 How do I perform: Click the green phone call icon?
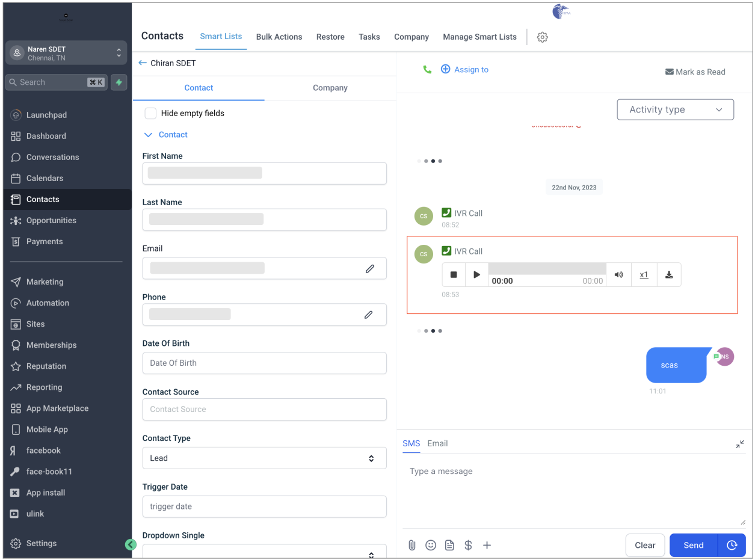(x=427, y=70)
